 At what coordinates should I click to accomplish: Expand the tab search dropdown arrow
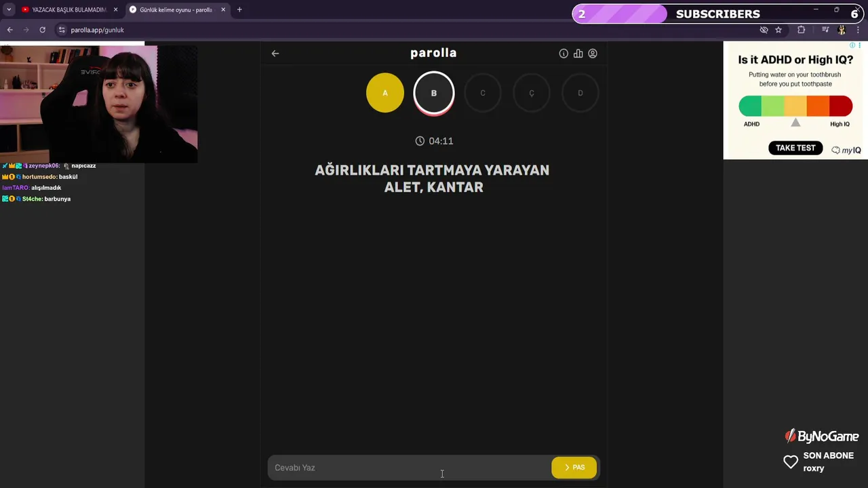9,9
